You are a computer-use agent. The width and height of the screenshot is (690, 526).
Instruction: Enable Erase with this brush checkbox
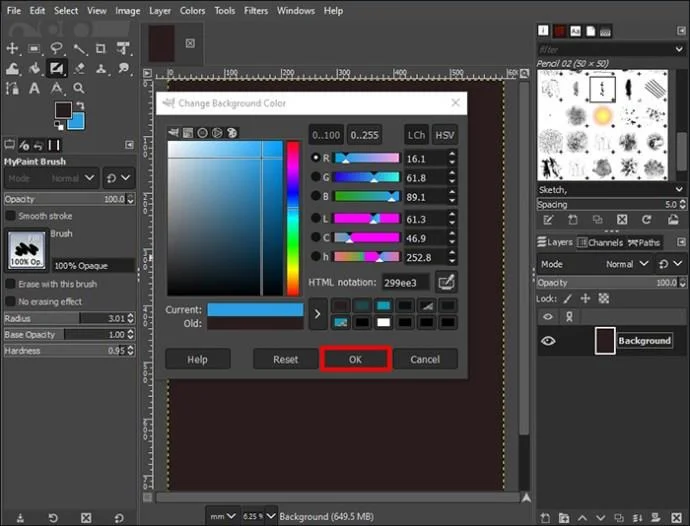tap(10, 284)
